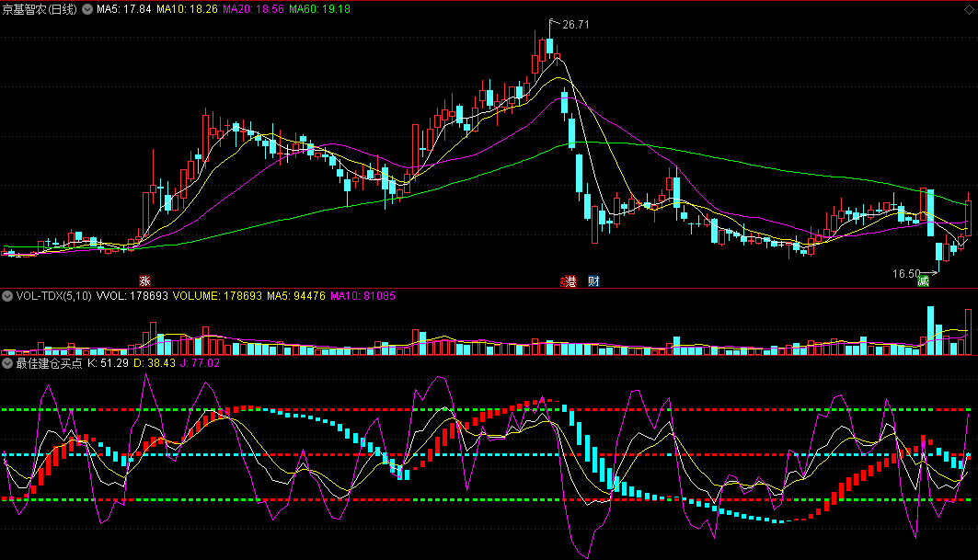This screenshot has height=560, width=978.
Task: Click the 港 marker below the chart
Action: coord(569,281)
